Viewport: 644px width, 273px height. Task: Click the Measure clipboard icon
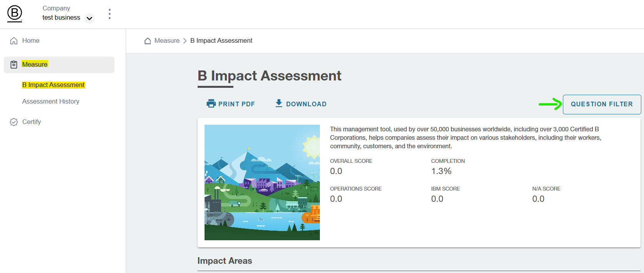[x=14, y=65]
